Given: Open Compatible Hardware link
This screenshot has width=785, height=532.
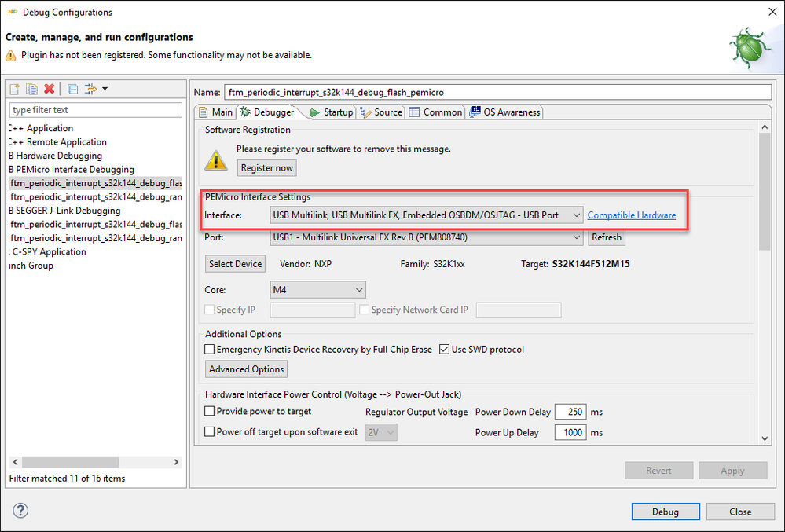Looking at the screenshot, I should tap(631, 215).
